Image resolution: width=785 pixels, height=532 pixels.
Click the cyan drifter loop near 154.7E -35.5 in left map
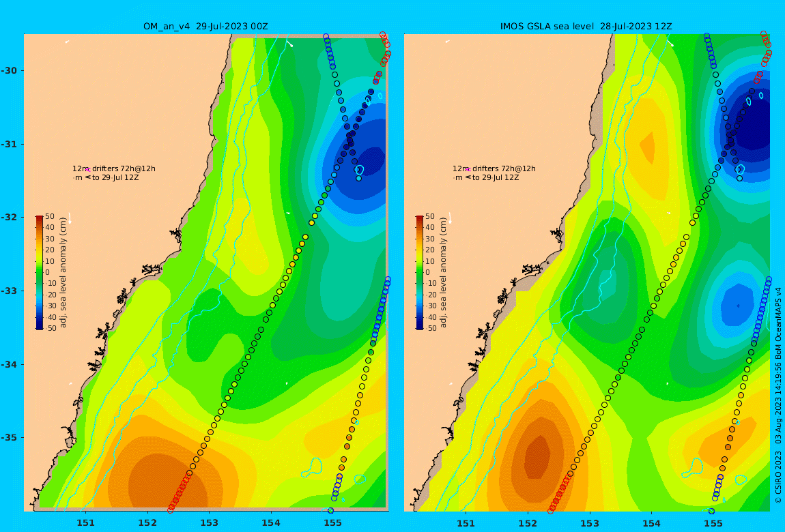tap(313, 467)
